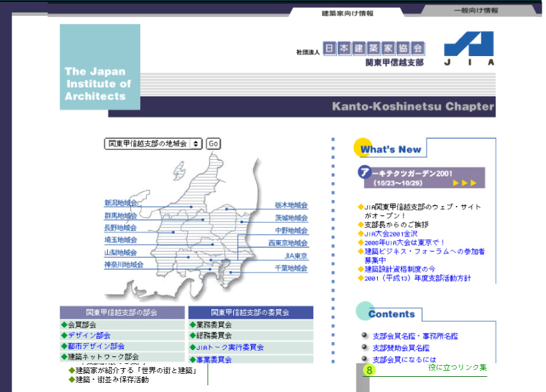The height and width of the screenshot is (392, 546).
Task: Click the 関東甲信越支部の委員会 header
Action: [x=250, y=313]
